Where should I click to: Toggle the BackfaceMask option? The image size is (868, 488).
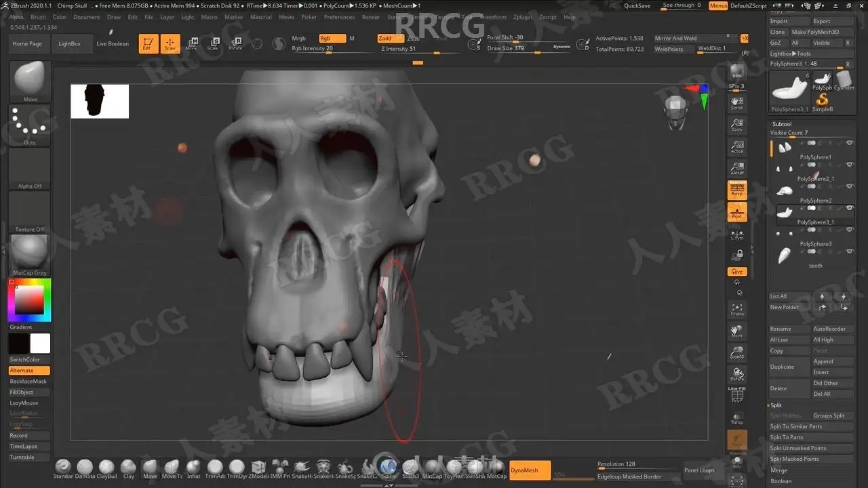coord(29,382)
